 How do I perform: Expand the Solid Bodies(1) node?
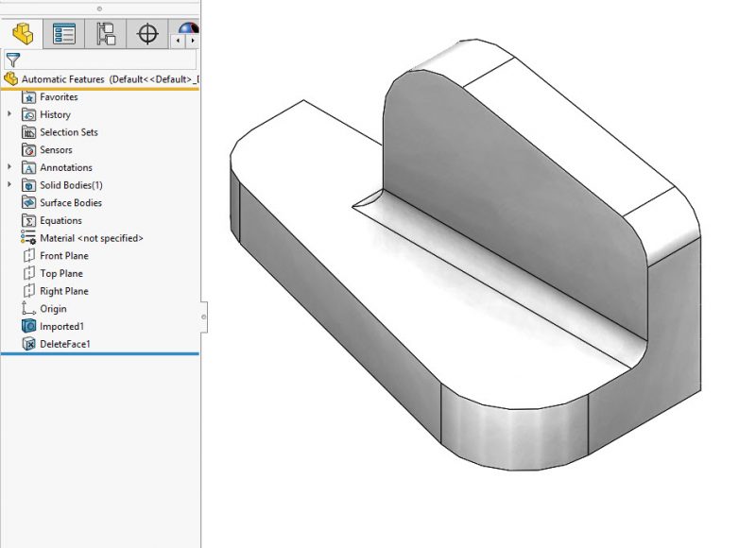tap(10, 185)
